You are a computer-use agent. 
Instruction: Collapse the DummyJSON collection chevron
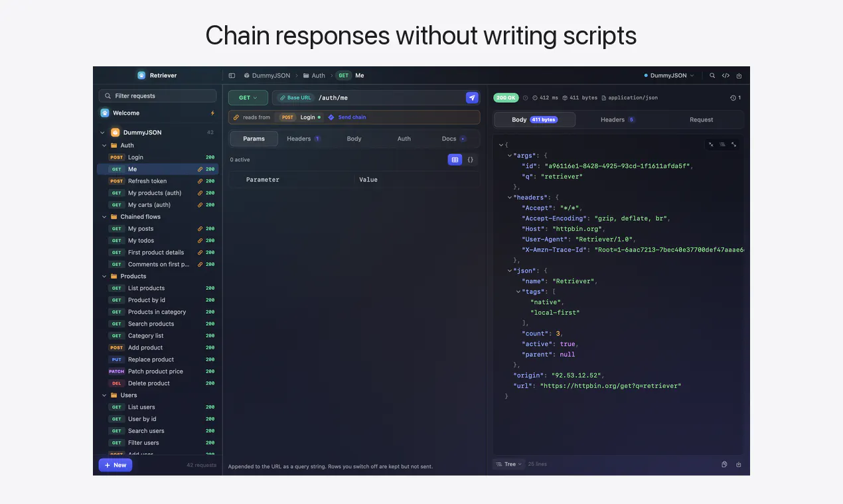(x=103, y=133)
